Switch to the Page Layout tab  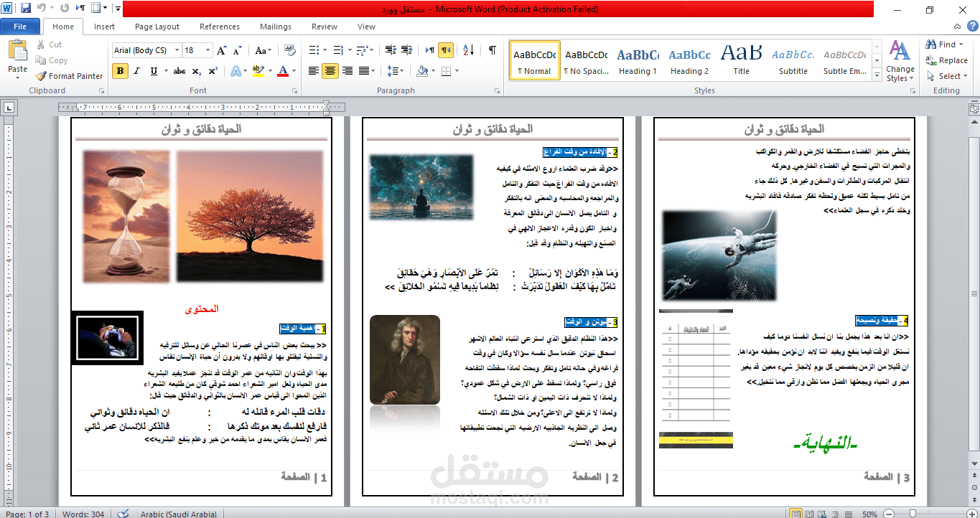coord(157,27)
